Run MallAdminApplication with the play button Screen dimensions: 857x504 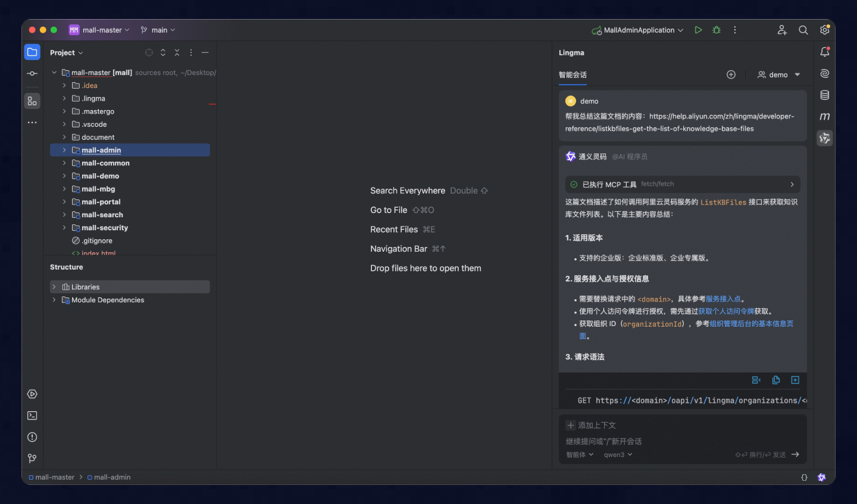pyautogui.click(x=698, y=29)
